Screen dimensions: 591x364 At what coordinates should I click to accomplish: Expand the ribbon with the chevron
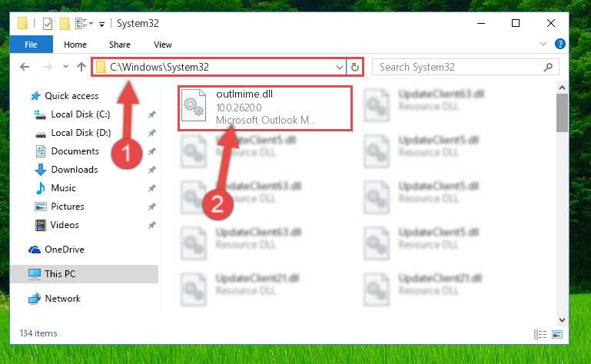(x=543, y=44)
